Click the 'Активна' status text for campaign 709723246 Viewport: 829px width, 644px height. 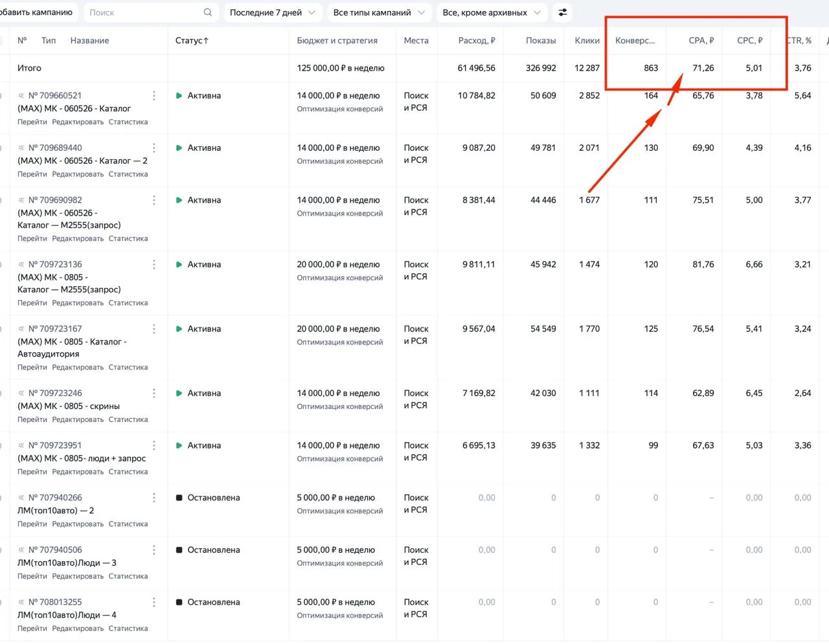click(204, 394)
